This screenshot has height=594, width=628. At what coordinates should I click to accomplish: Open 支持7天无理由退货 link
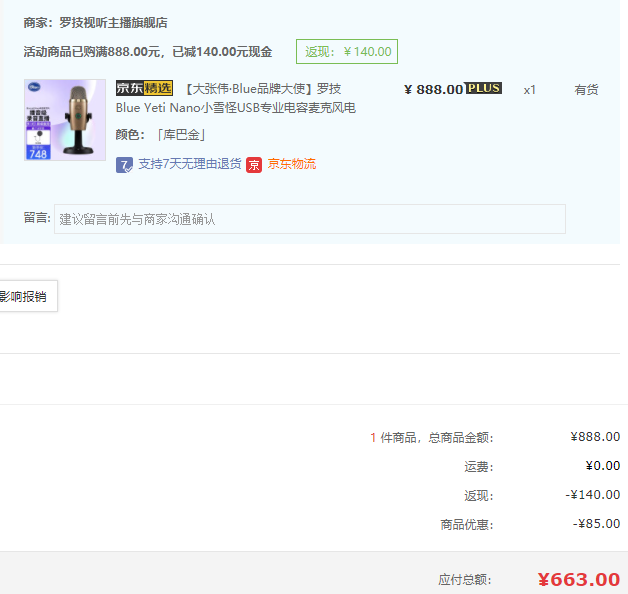[190, 164]
